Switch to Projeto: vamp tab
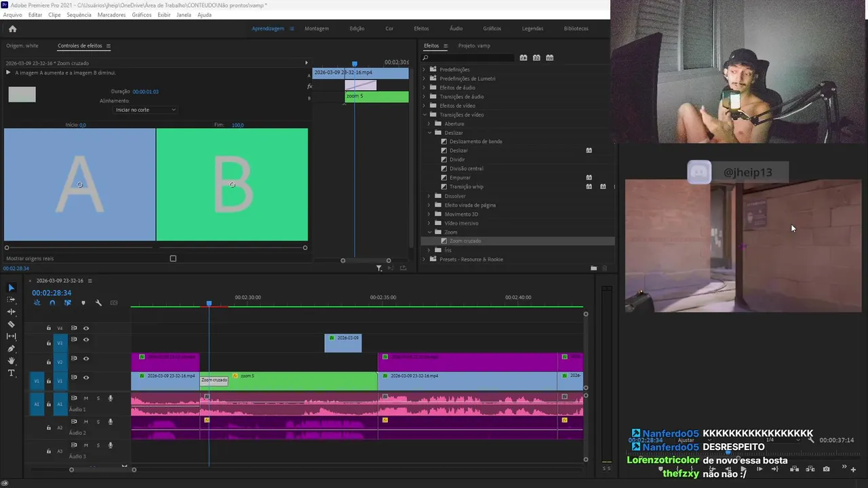This screenshot has width=868, height=488. click(474, 46)
